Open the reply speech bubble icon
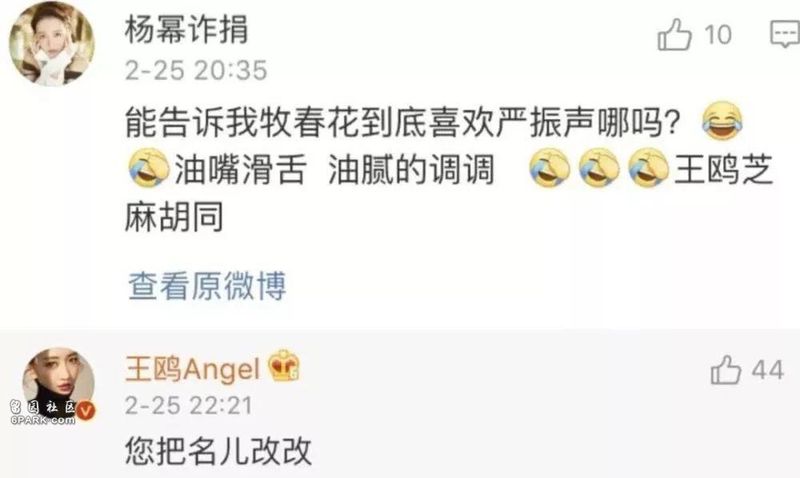800x478 pixels. pos(785,34)
